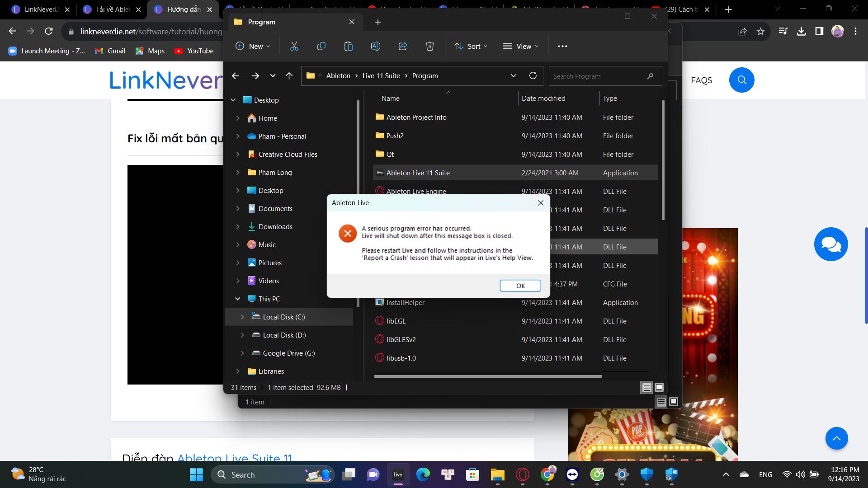Click the Paste icon in Explorer toolbar
The width and height of the screenshot is (868, 488).
pyautogui.click(x=349, y=46)
